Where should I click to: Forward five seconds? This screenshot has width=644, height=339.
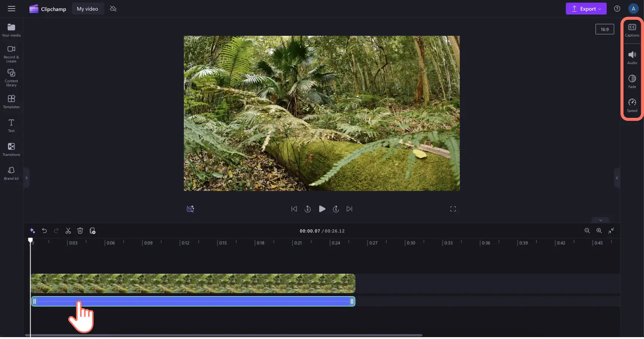click(x=336, y=209)
